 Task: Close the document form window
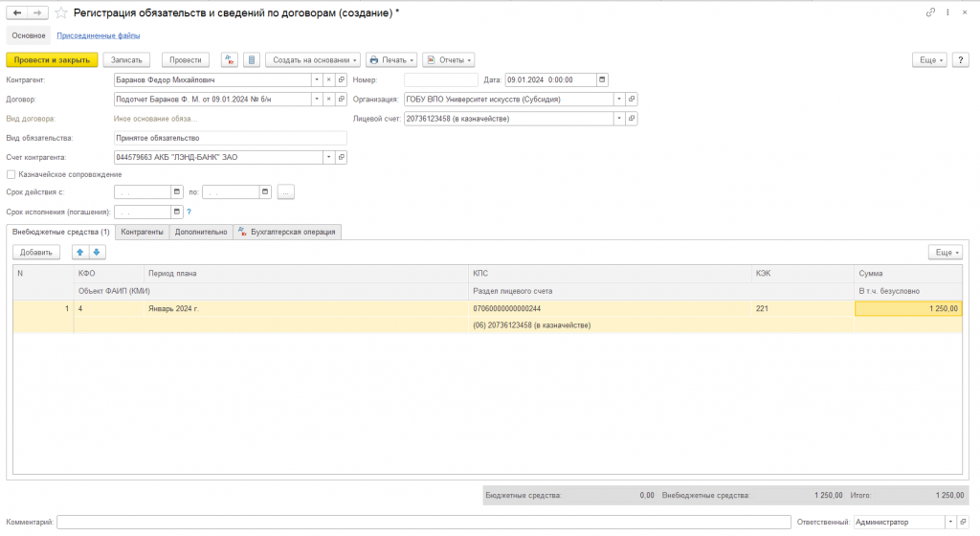click(x=965, y=11)
